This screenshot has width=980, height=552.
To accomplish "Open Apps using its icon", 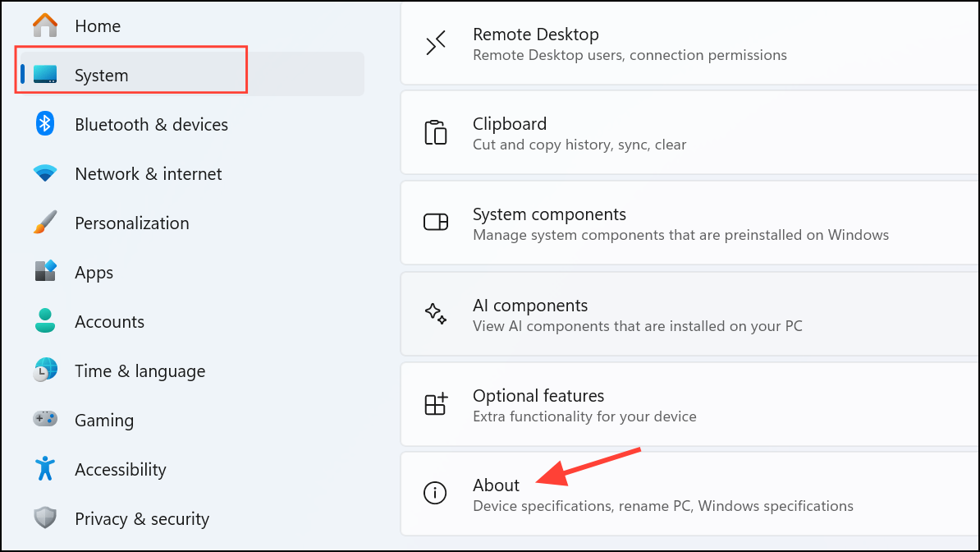I will pyautogui.click(x=44, y=272).
